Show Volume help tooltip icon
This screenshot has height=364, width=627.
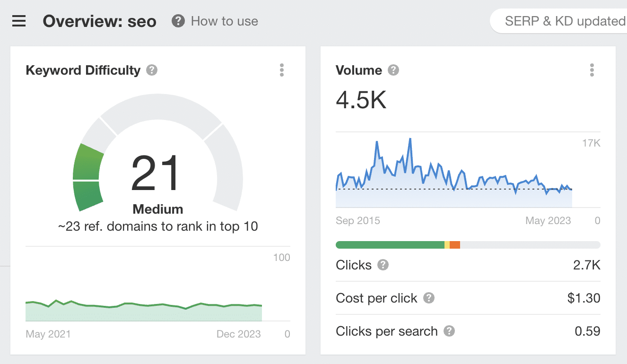coord(393,70)
